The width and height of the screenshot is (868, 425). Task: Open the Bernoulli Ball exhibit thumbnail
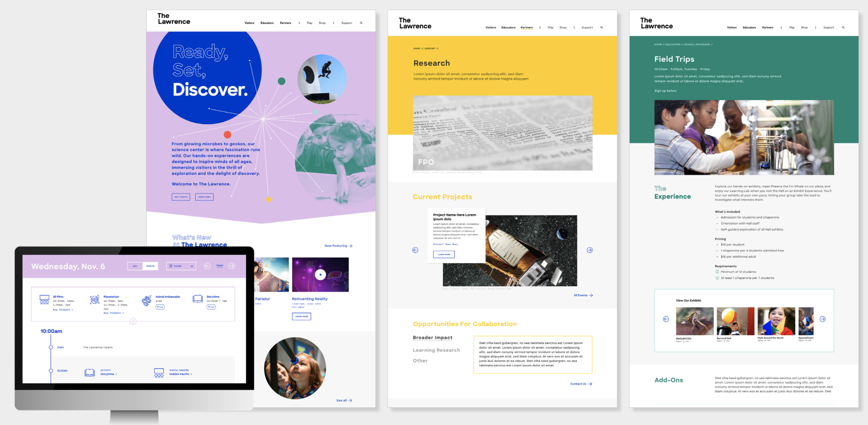735,321
